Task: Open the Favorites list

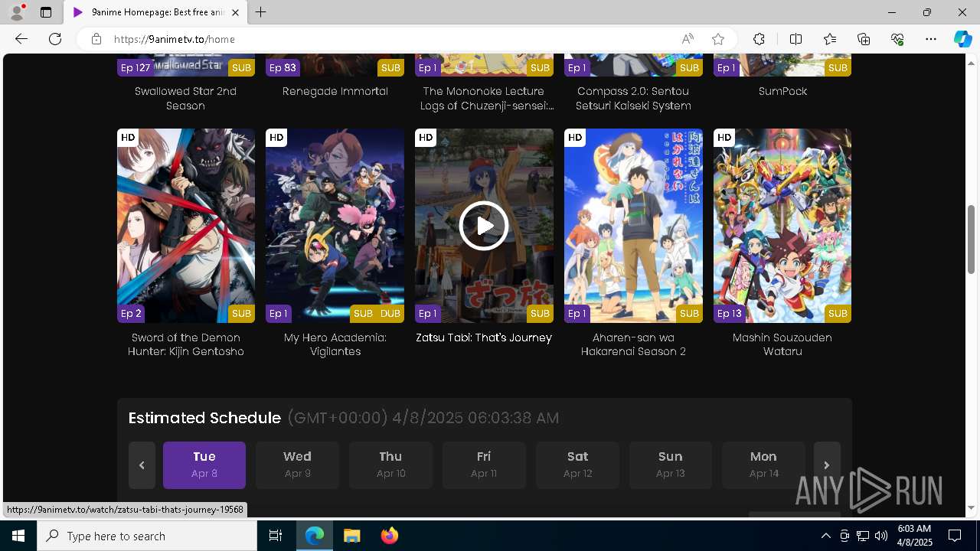Action: (x=830, y=39)
